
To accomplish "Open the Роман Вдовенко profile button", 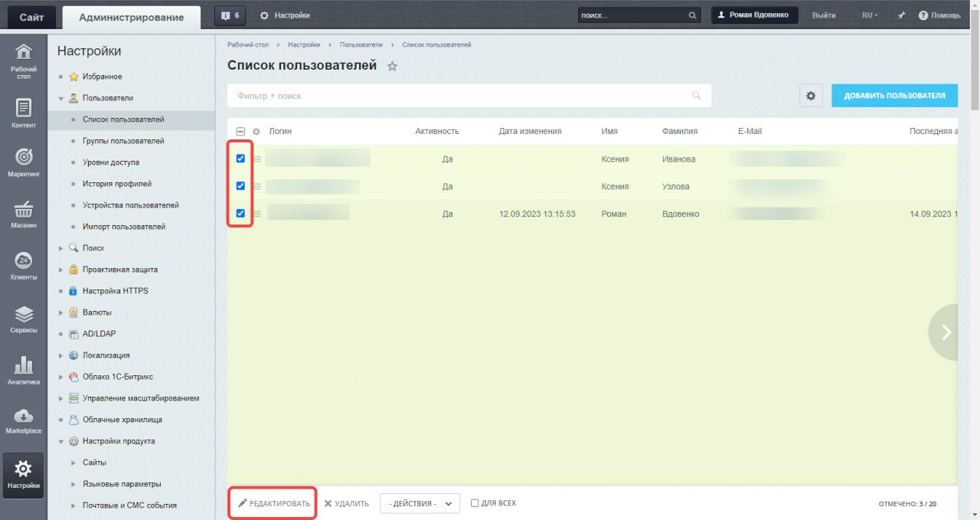I will pyautogui.click(x=754, y=15).
